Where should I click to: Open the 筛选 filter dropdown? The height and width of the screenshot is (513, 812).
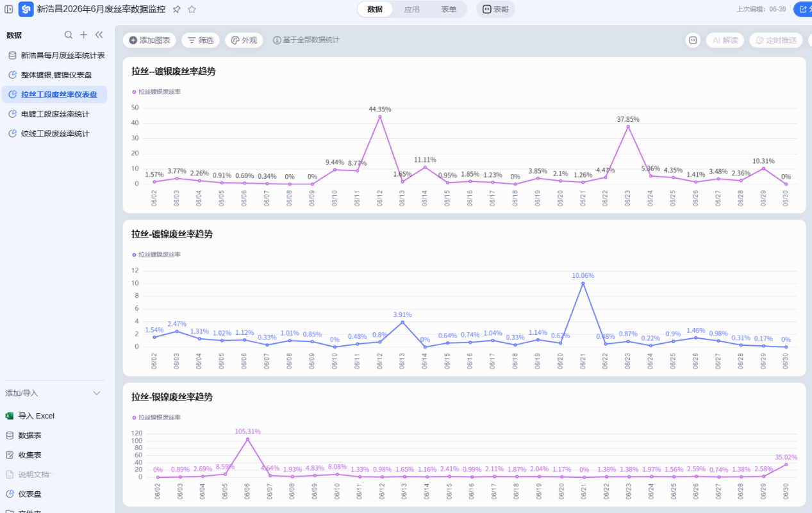[201, 40]
